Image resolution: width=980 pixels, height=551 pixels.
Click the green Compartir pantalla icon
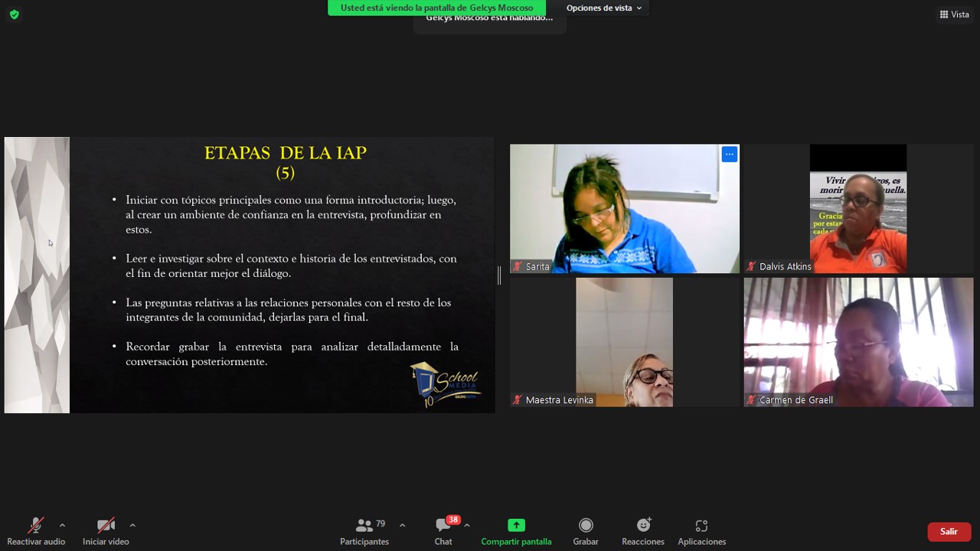[x=516, y=526]
